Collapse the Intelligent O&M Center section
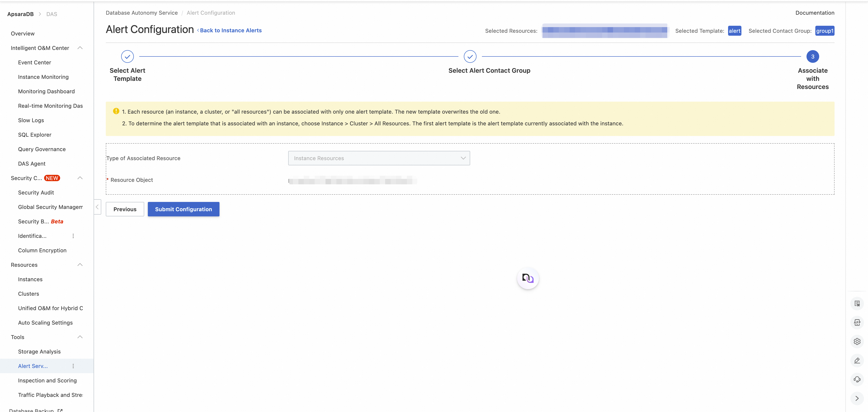Viewport: 868px width, 412px height. point(80,48)
